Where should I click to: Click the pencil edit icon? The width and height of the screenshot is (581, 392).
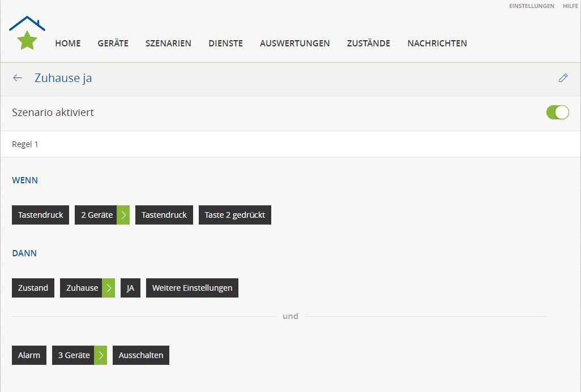(x=563, y=78)
